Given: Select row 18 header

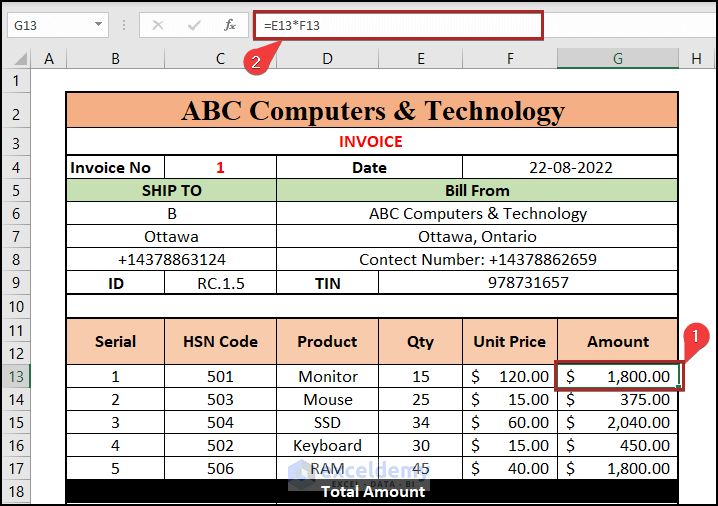Looking at the screenshot, I should pyautogui.click(x=16, y=491).
